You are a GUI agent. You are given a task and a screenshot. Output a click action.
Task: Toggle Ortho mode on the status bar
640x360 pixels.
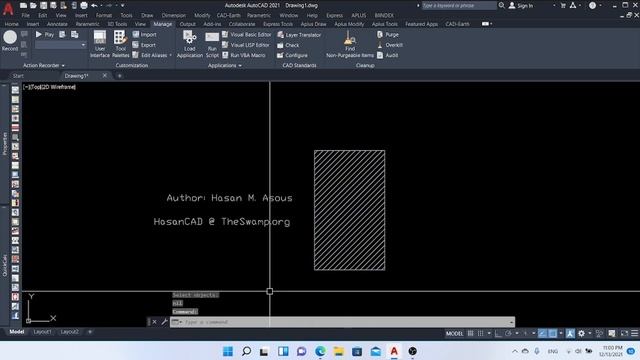click(498, 333)
